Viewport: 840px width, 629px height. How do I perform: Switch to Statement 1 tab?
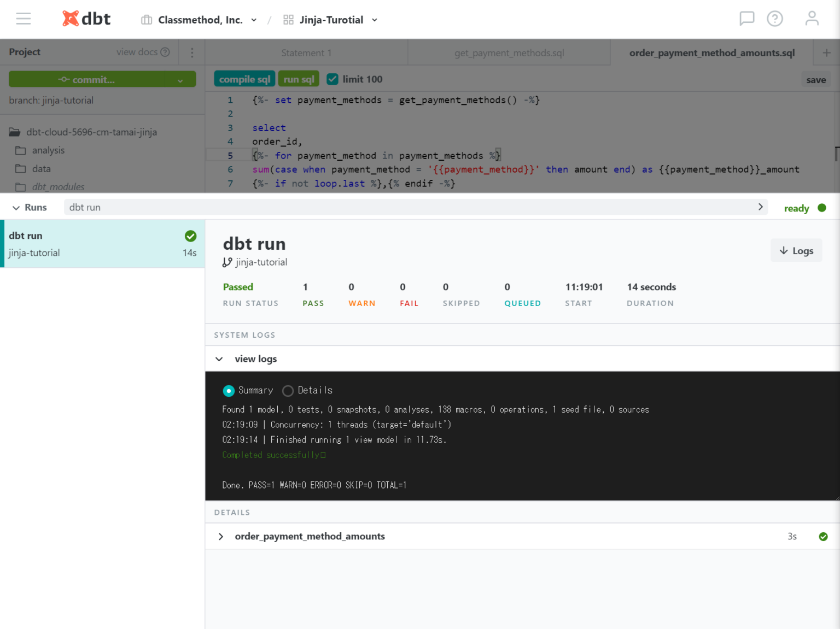306,53
